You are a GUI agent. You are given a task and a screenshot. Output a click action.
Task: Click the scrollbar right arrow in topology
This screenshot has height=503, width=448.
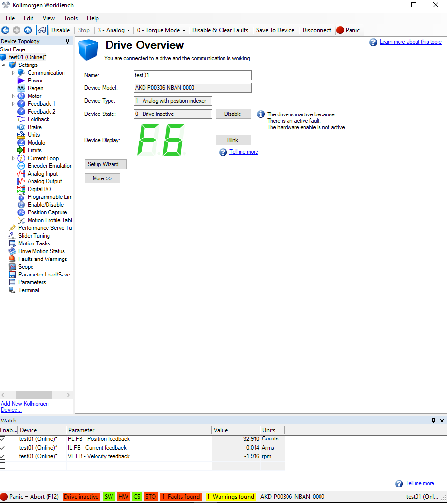pos(68,395)
